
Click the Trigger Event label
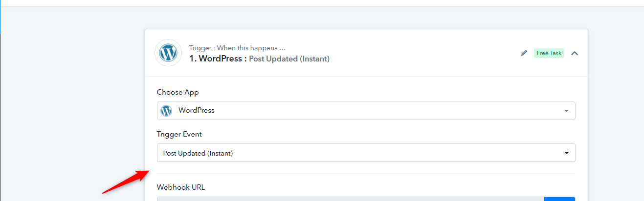tap(179, 134)
